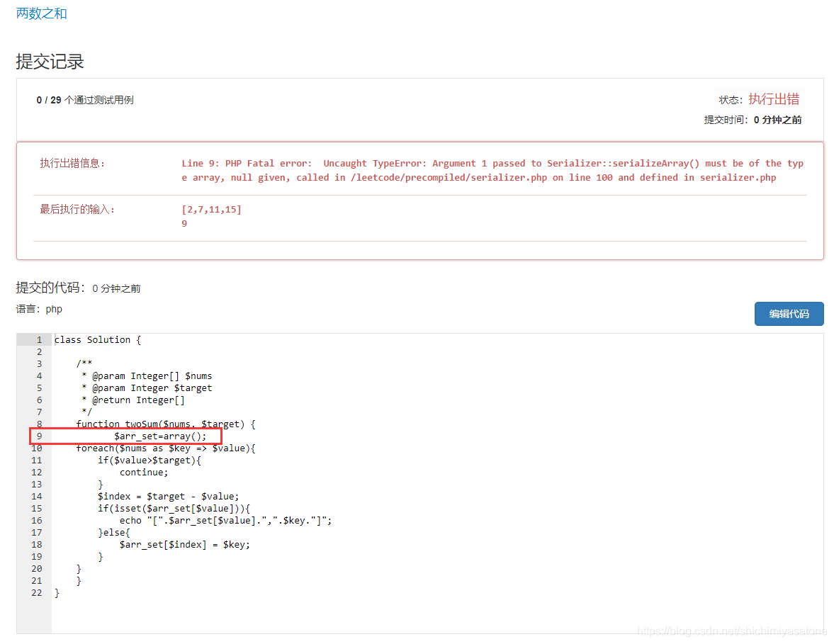Select the input value [2,7,11,15]

click(x=211, y=209)
